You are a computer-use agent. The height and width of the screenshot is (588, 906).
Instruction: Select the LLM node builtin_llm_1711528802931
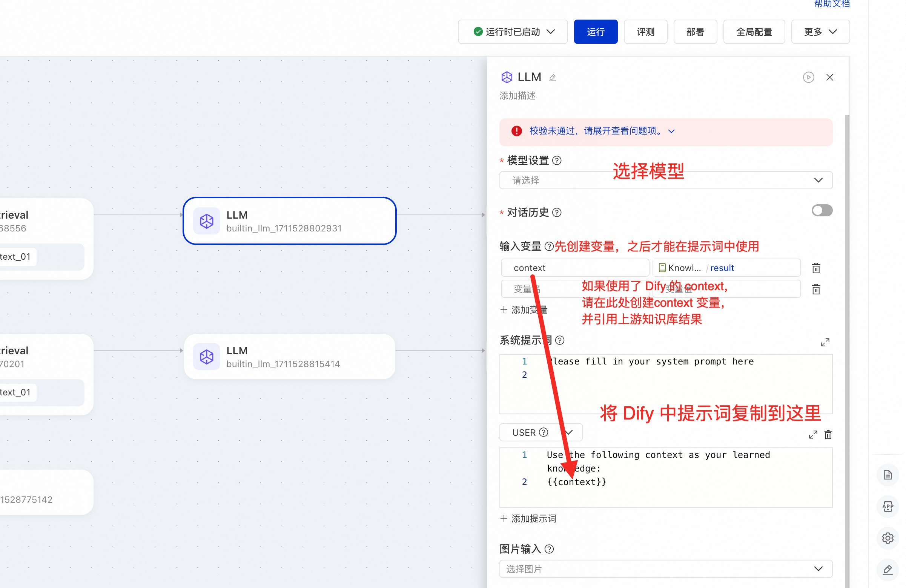tap(289, 220)
